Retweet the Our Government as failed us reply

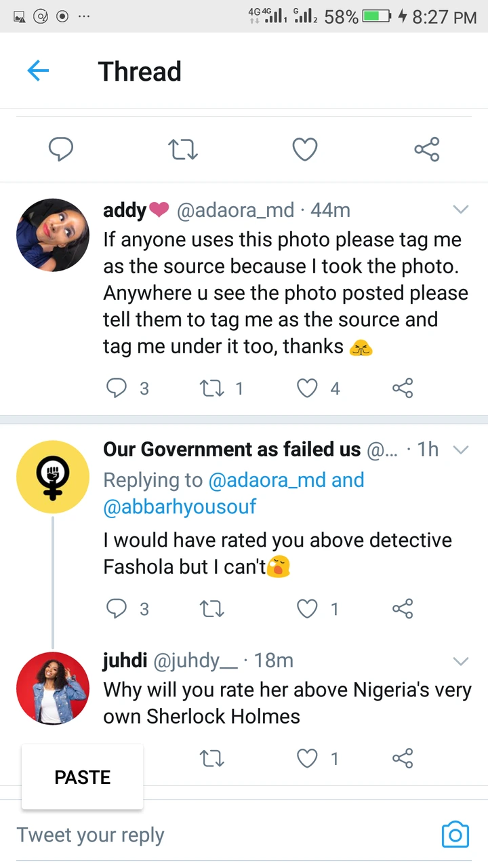[x=212, y=609]
